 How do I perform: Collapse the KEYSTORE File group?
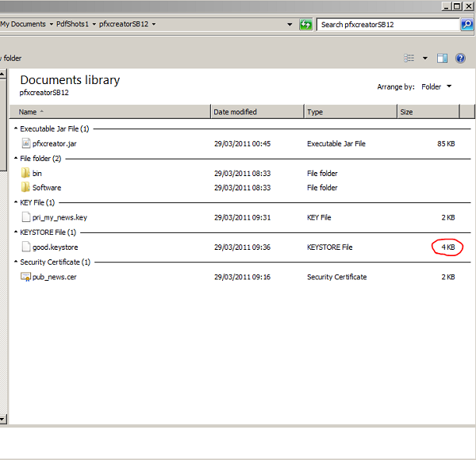16,232
